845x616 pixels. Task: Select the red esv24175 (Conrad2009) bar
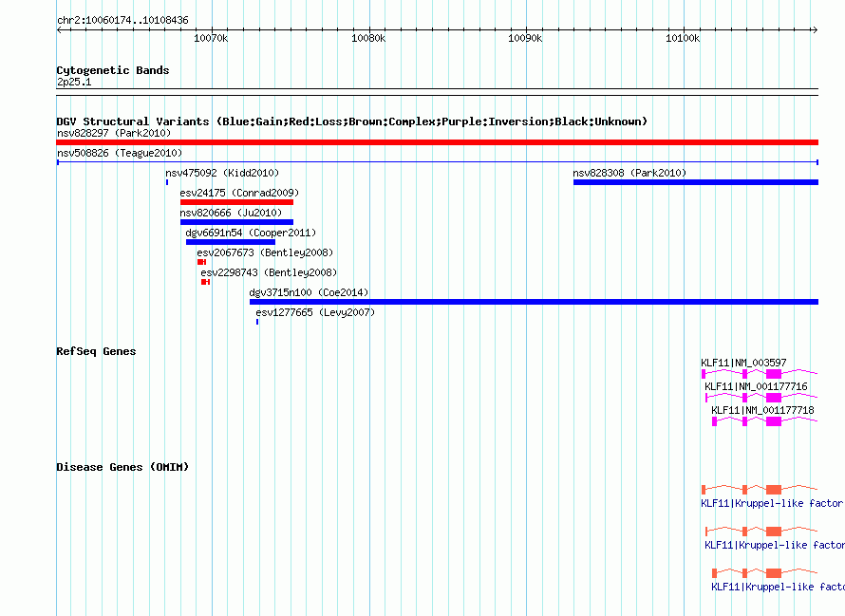(236, 202)
